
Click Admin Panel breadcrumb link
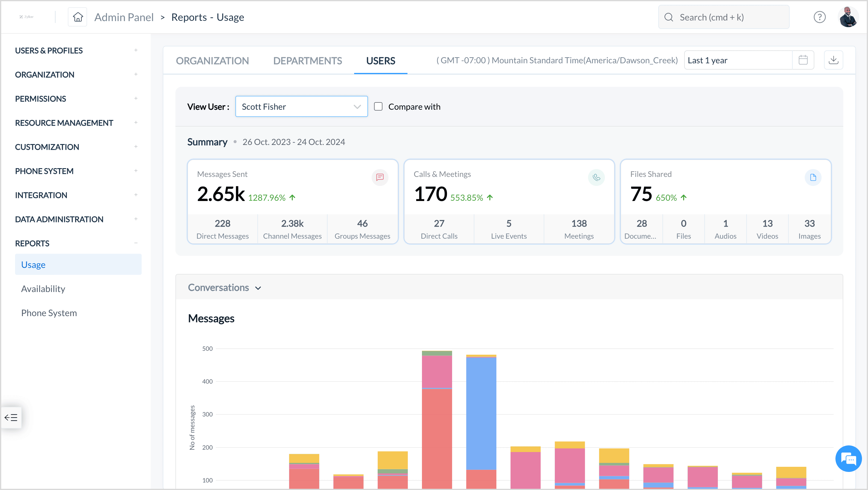[x=124, y=17]
